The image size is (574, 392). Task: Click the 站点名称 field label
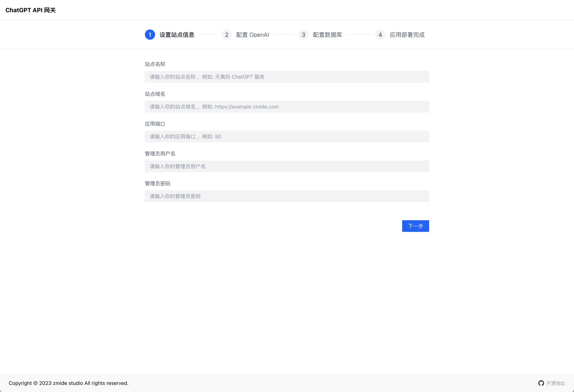(155, 64)
